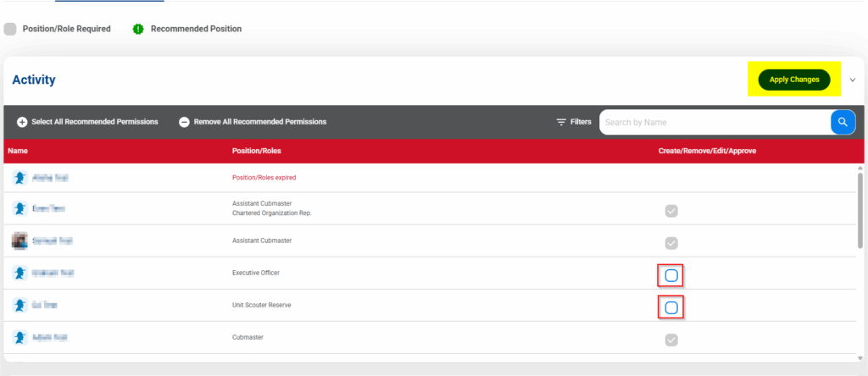This screenshot has height=376, width=868.
Task: Check the Executive Officer permission checkbox
Action: click(671, 275)
